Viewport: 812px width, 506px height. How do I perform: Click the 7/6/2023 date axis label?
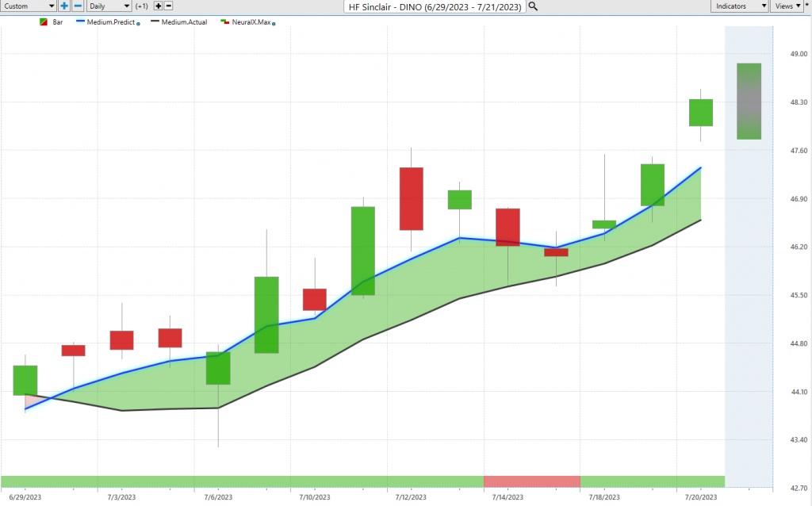[218, 497]
